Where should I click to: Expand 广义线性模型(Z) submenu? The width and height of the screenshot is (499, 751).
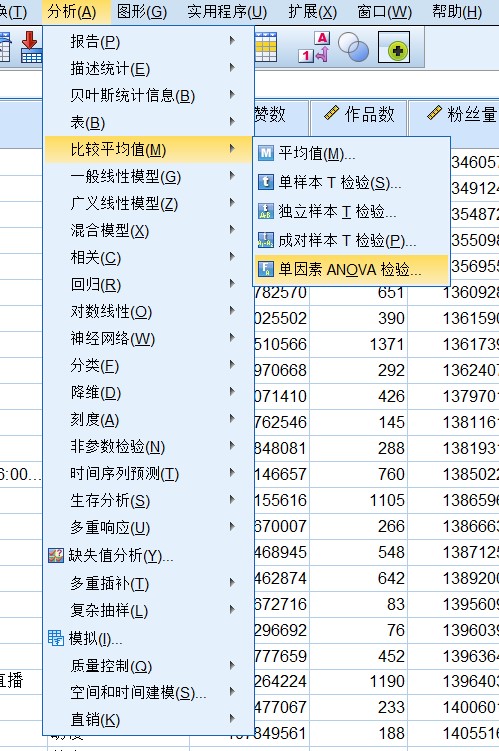click(x=149, y=204)
